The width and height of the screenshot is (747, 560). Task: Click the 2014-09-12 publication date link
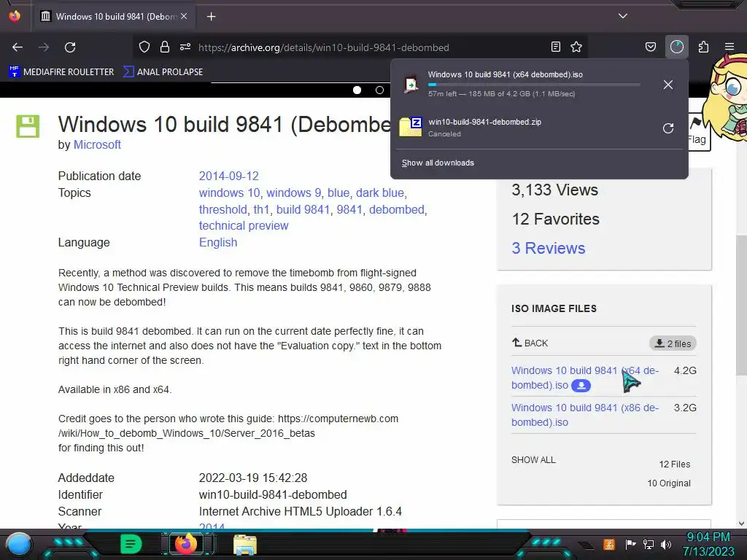(228, 176)
